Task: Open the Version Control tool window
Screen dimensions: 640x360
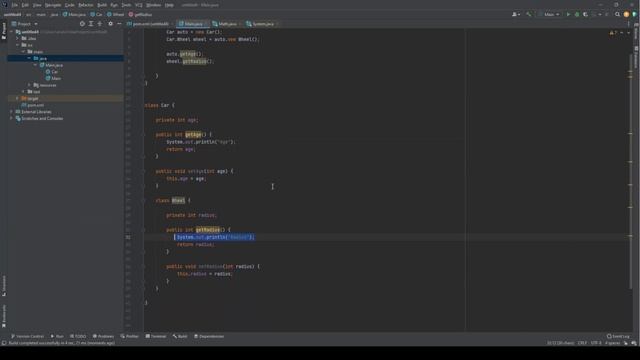Action: click(x=27, y=336)
